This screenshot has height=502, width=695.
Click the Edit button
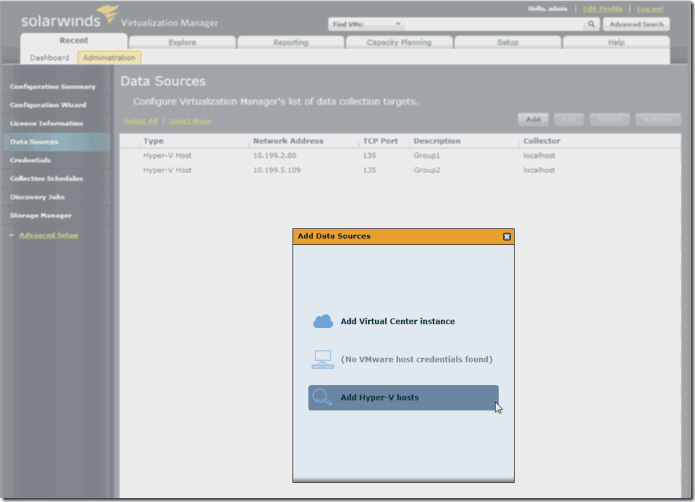(x=569, y=120)
